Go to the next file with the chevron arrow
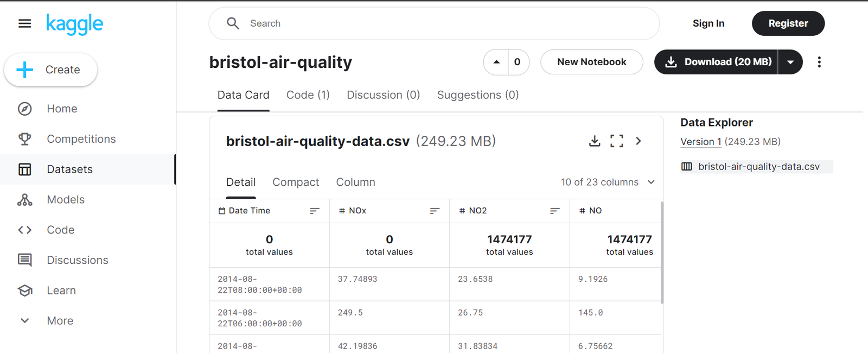Screen dimensions: 868x353 pyautogui.click(x=639, y=141)
